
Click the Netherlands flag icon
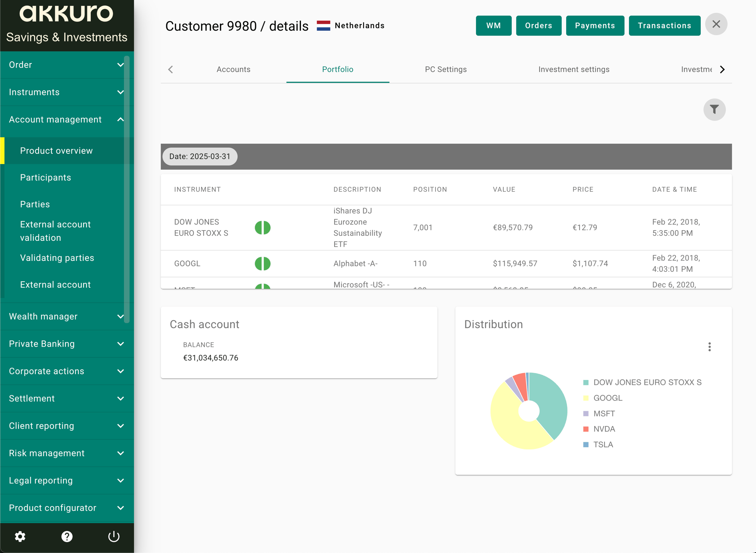click(x=323, y=26)
